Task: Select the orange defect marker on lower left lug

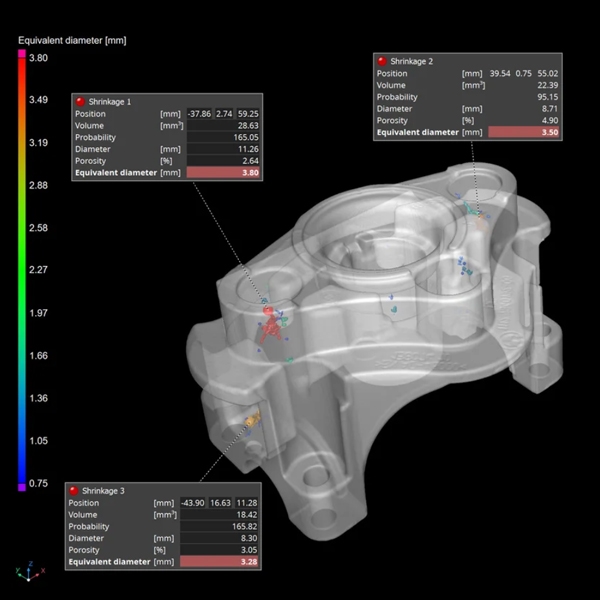Action: tap(250, 420)
